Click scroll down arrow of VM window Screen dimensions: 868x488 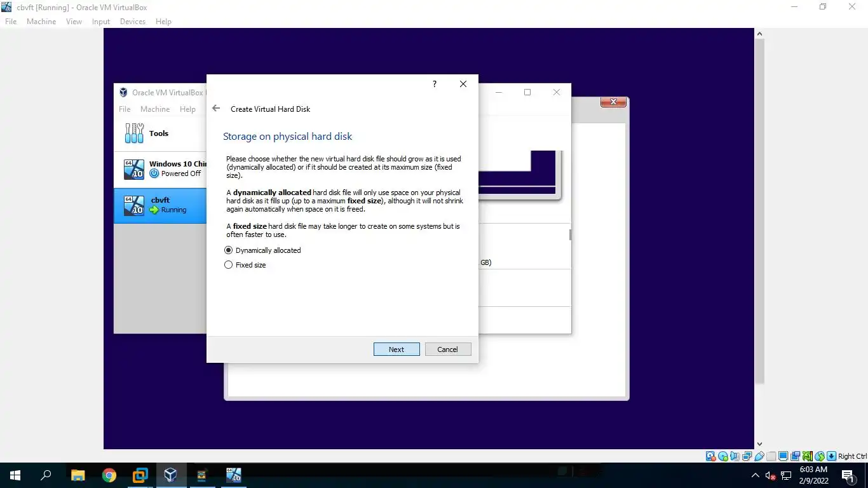(759, 444)
